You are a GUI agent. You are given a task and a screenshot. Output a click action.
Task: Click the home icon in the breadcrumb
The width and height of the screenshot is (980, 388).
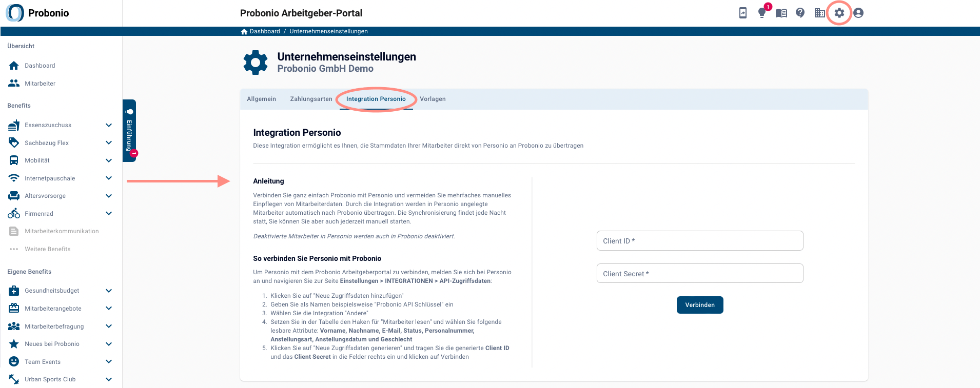coord(244,31)
